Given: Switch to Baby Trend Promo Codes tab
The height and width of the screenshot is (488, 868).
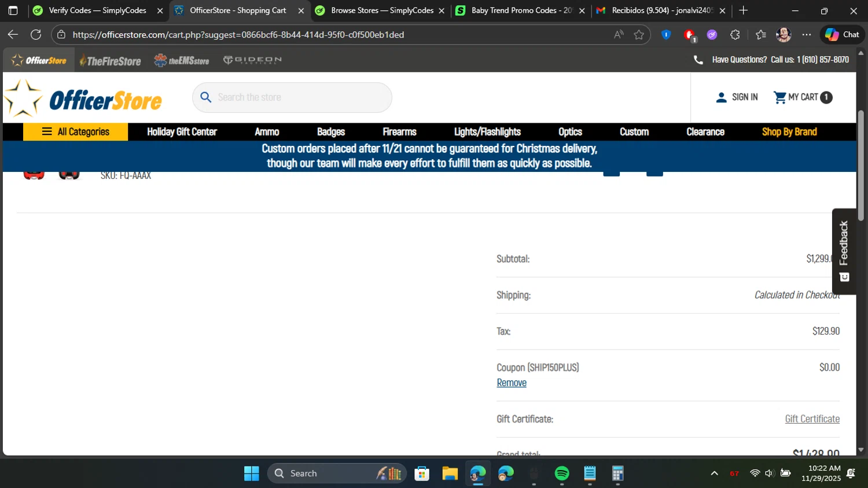Looking at the screenshot, I should 521,10.
